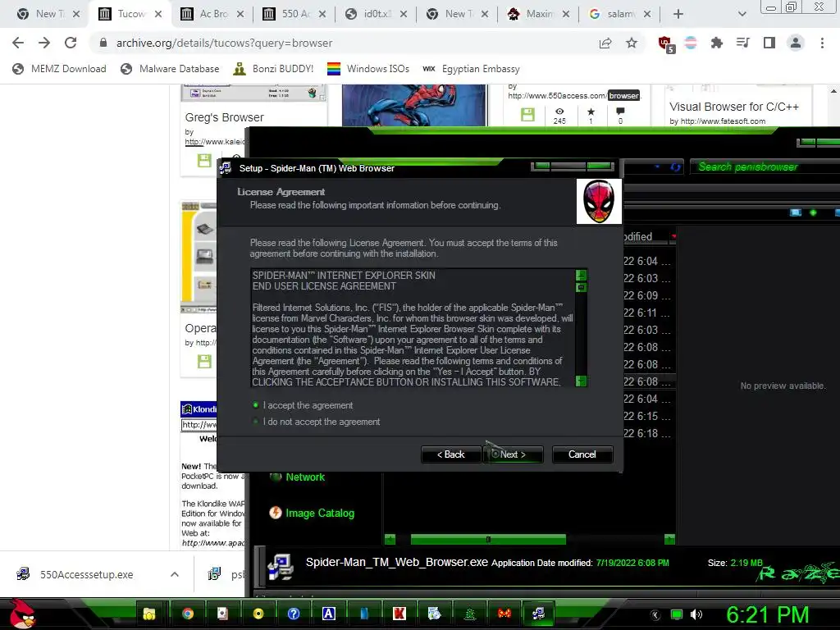Click Explorer horizontal scrollbar right arrow
The image size is (840, 630).
669,539
